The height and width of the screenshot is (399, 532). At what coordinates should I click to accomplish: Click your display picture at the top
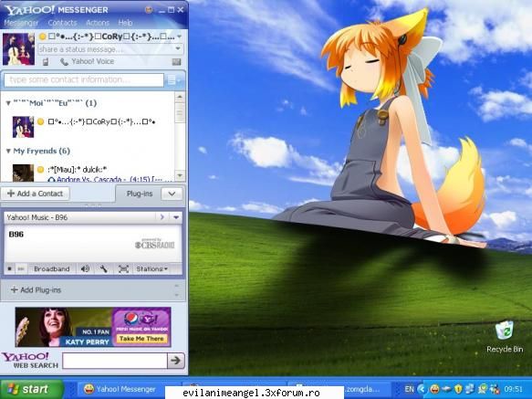(x=18, y=49)
